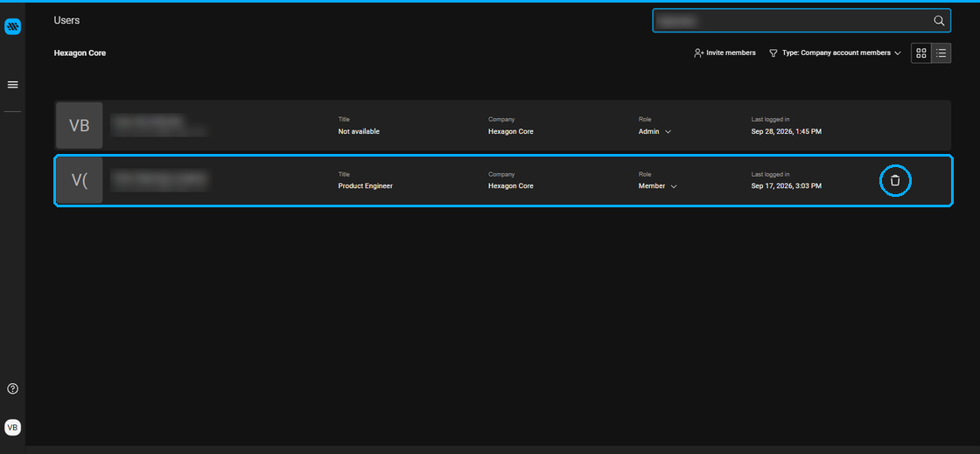Click the VB user avatar tile
Screen dimensions: 980x454
coord(80,125)
